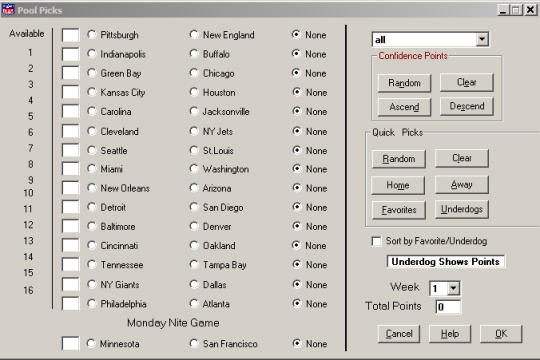This screenshot has width=540, height=360.
Task: Select NY Giants radio button
Action: coord(92,284)
